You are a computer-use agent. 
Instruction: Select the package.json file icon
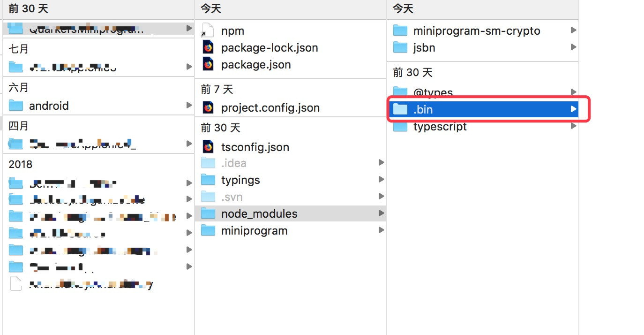point(208,64)
